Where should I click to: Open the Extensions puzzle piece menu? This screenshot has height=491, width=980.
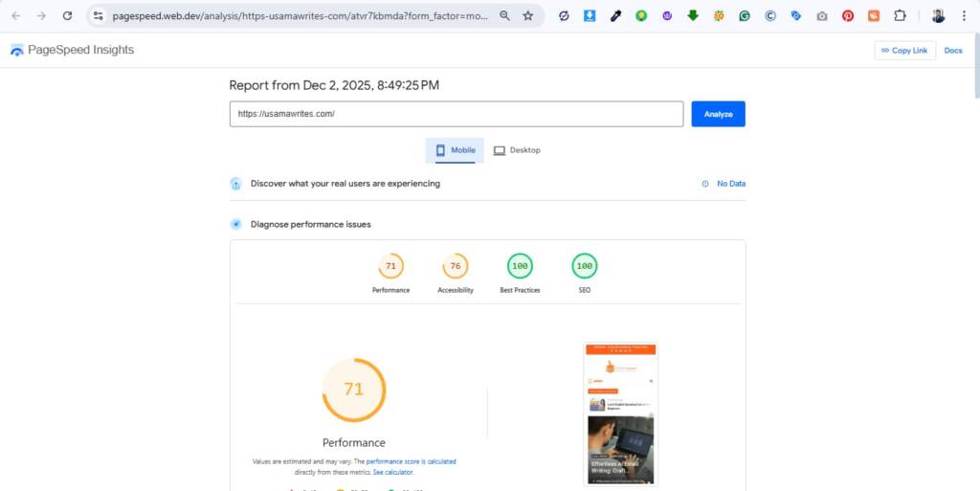900,16
